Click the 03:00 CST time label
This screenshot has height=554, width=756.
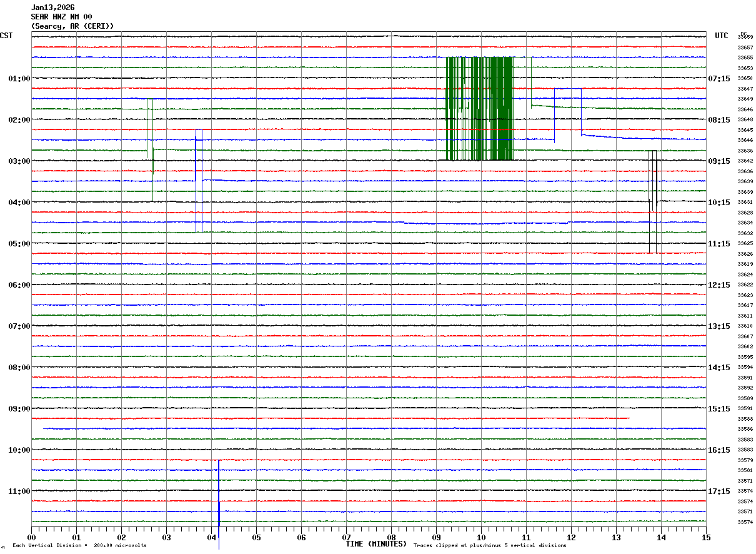(19, 161)
